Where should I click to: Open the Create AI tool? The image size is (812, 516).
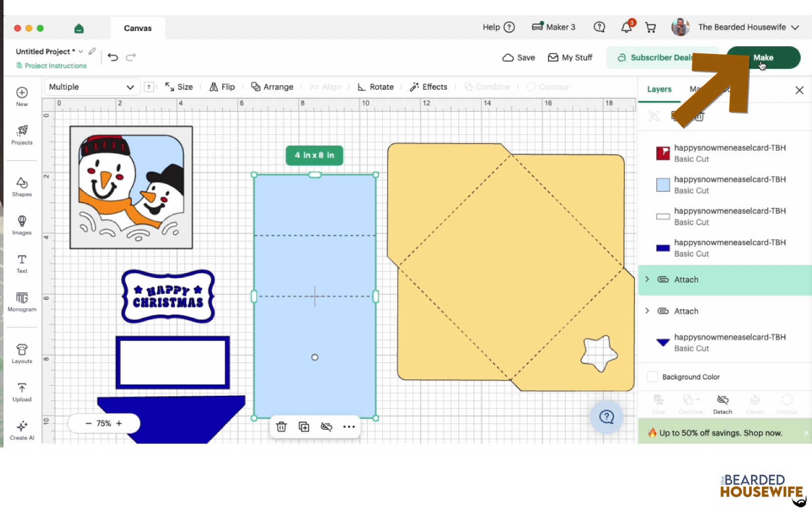(22, 430)
